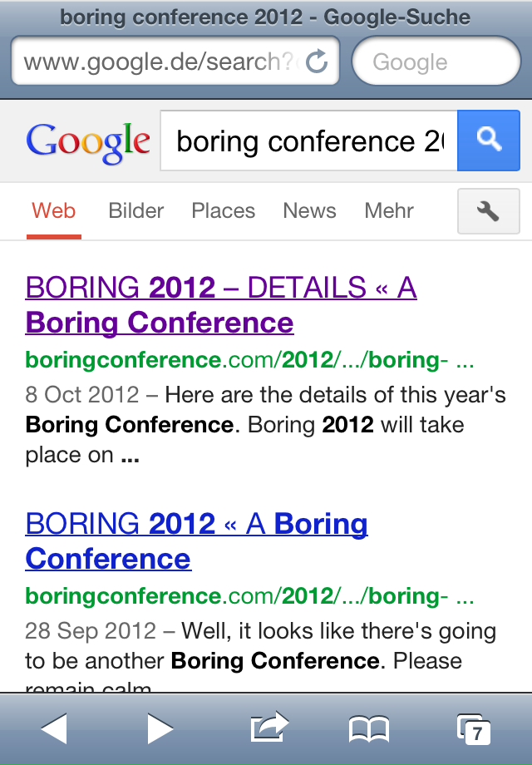
Task: Switch to the Bilder tab
Action: click(136, 211)
